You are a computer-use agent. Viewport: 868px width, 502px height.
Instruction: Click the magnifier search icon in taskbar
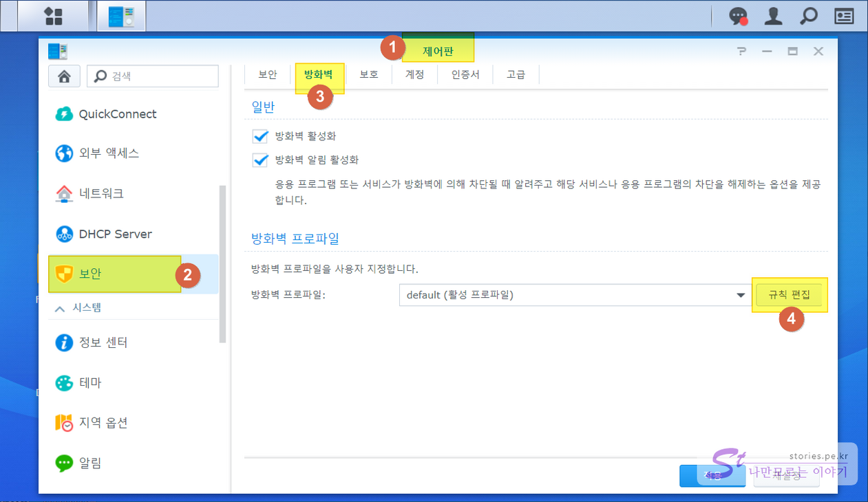(809, 16)
